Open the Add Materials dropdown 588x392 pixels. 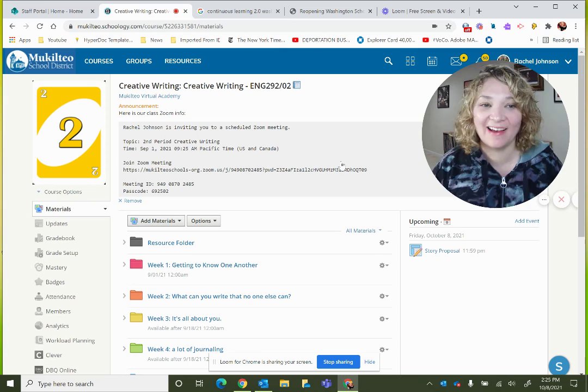pyautogui.click(x=156, y=220)
